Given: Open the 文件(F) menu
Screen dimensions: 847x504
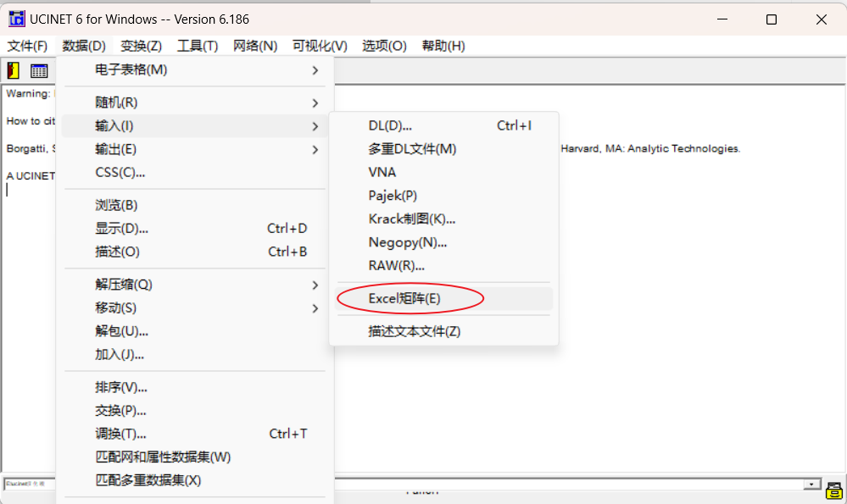Looking at the screenshot, I should click(27, 46).
